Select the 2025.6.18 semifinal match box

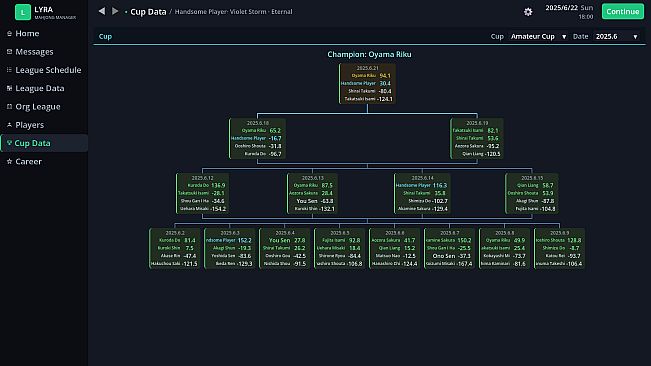257,139
